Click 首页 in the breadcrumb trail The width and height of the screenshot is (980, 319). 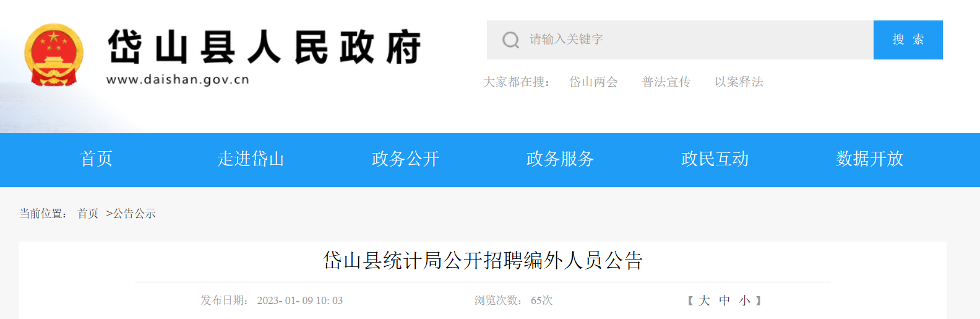88,214
